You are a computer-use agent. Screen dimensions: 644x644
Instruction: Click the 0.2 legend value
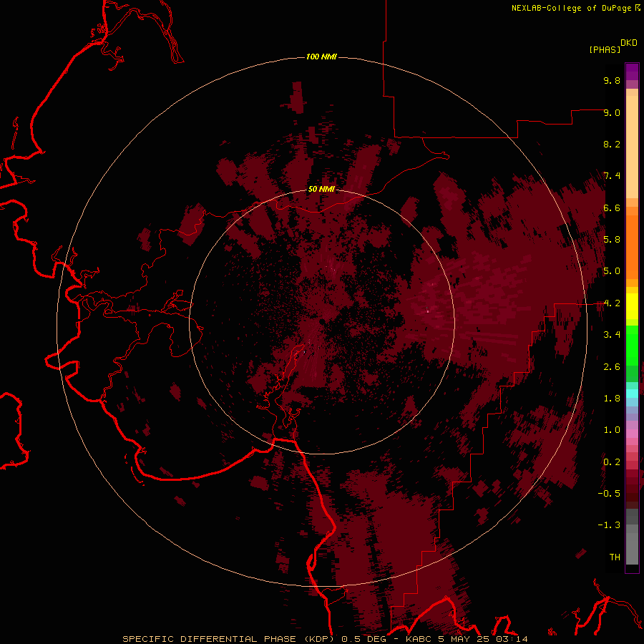pos(612,462)
